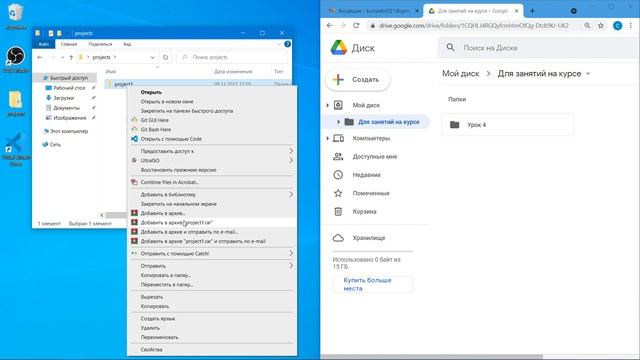The image size is (640, 360).
Task: Click the Explorer Поиск: projects search box
Action: (x=232, y=57)
